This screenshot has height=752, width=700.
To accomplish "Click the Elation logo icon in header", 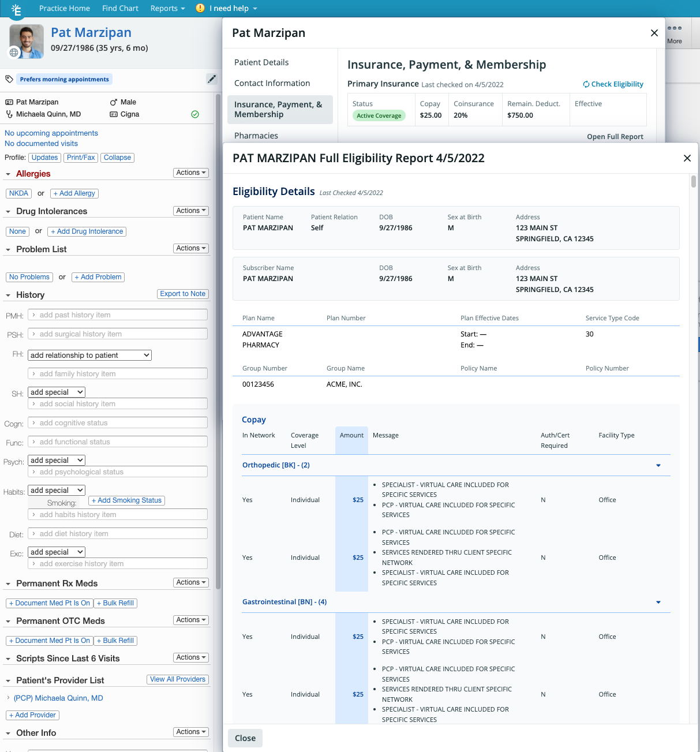I will coord(17,9).
